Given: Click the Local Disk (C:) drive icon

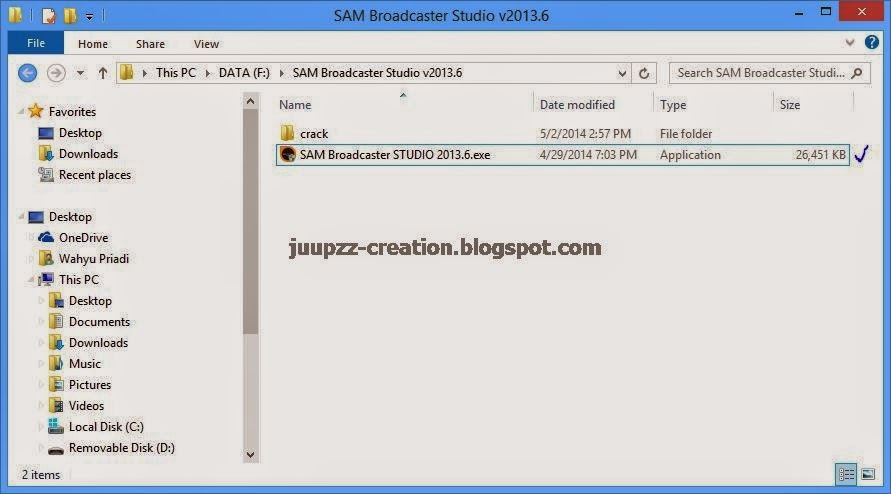Looking at the screenshot, I should [x=56, y=426].
